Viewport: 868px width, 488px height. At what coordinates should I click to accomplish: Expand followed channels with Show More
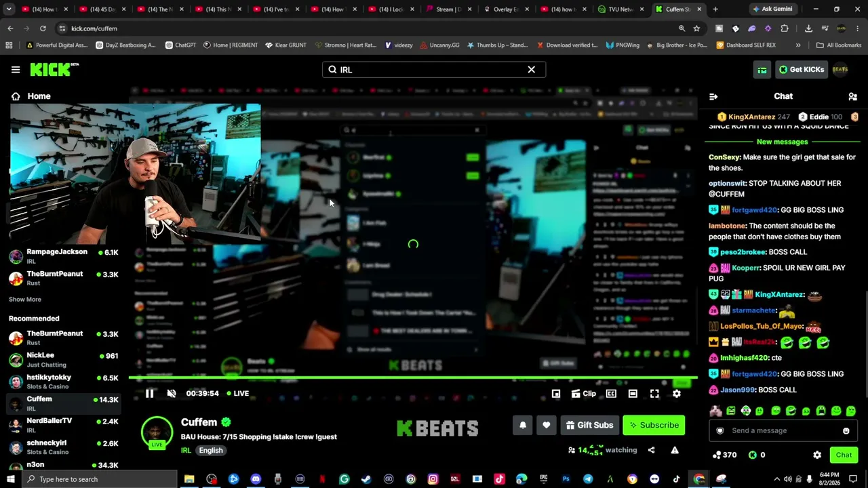(25, 299)
